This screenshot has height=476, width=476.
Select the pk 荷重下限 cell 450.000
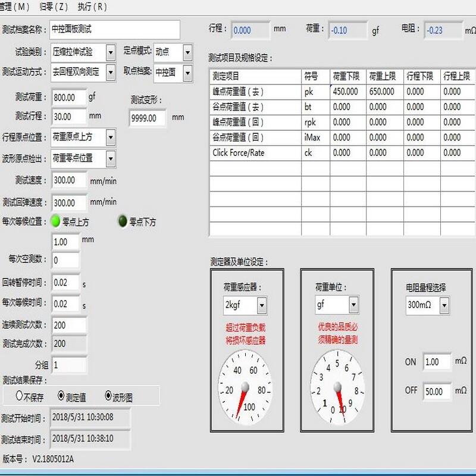point(346,92)
